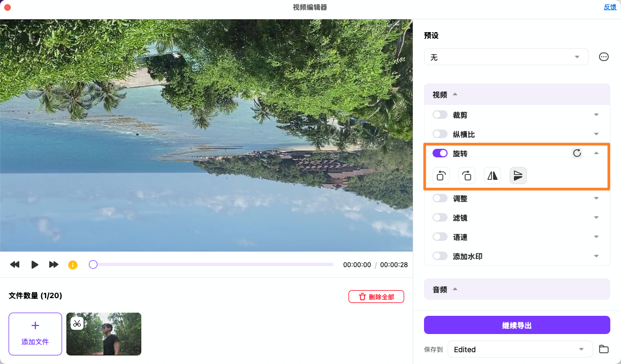This screenshot has width=621, height=364.
Task: Reset the rotation settings
Action: coord(577,153)
